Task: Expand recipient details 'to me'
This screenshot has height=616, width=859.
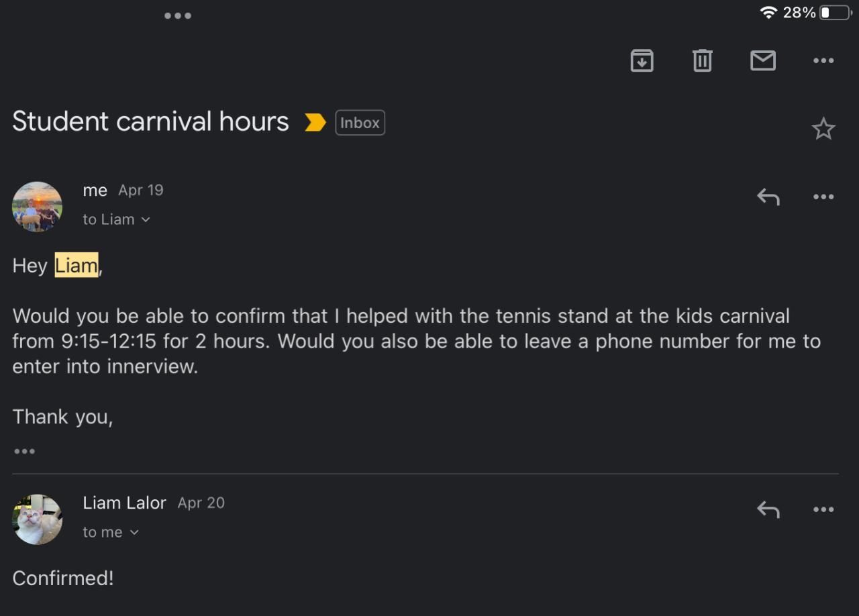Action: pyautogui.click(x=111, y=532)
